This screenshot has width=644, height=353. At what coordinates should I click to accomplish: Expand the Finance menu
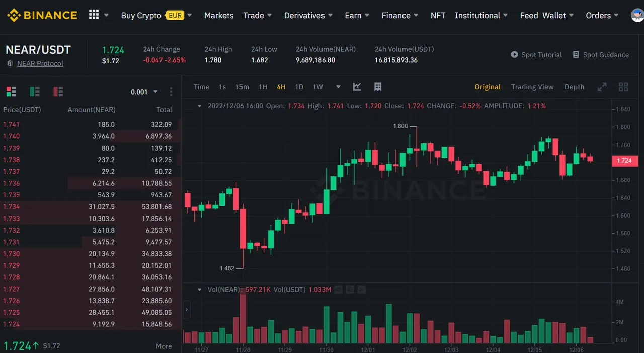click(x=400, y=15)
